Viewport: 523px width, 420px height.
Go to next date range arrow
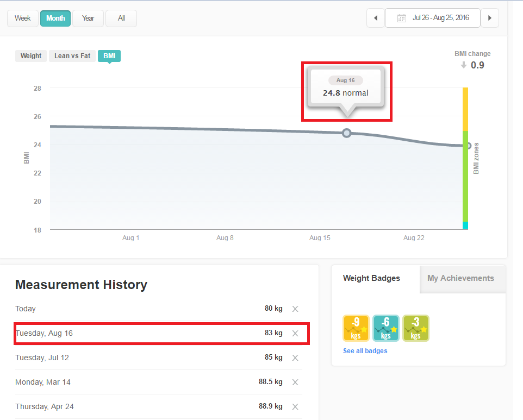tap(490, 18)
